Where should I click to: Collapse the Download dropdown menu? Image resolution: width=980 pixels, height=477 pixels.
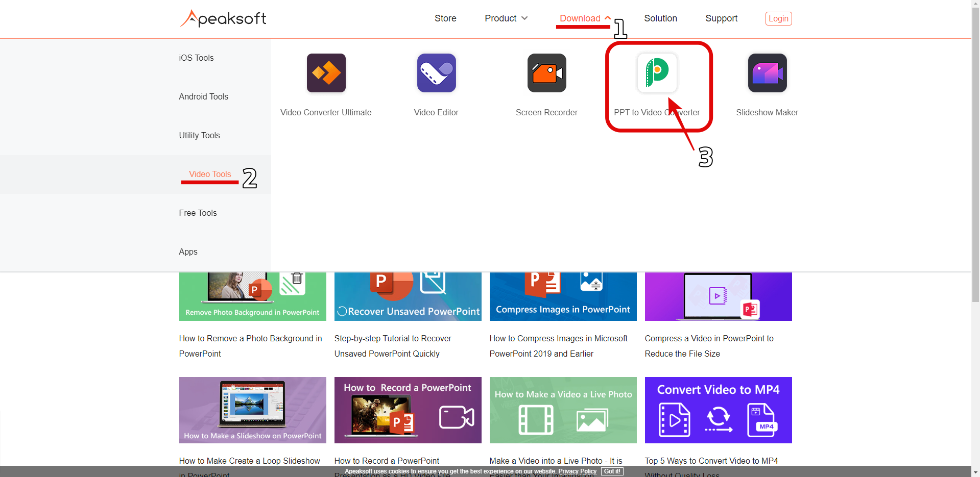point(585,18)
